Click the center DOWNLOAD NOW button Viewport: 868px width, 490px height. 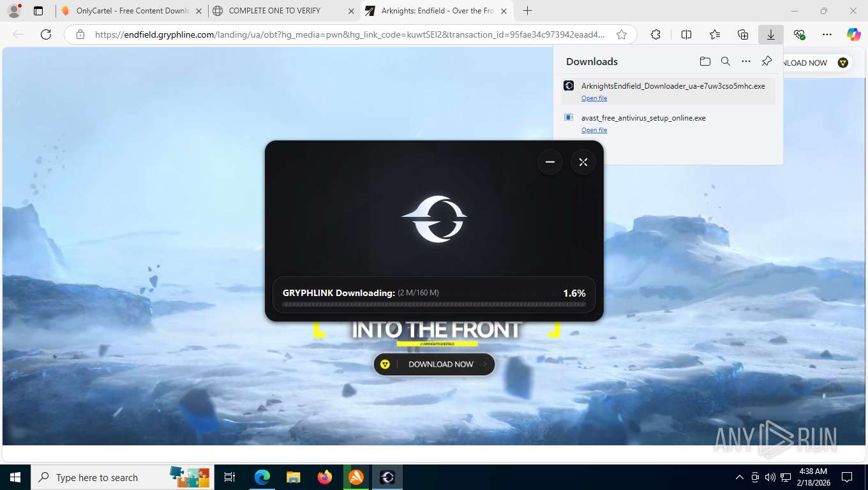pyautogui.click(x=434, y=364)
